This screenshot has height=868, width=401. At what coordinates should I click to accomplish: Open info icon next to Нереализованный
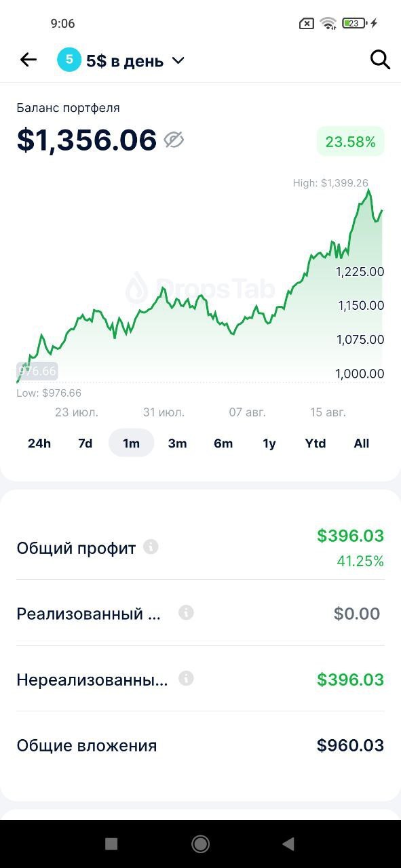pyautogui.click(x=186, y=678)
